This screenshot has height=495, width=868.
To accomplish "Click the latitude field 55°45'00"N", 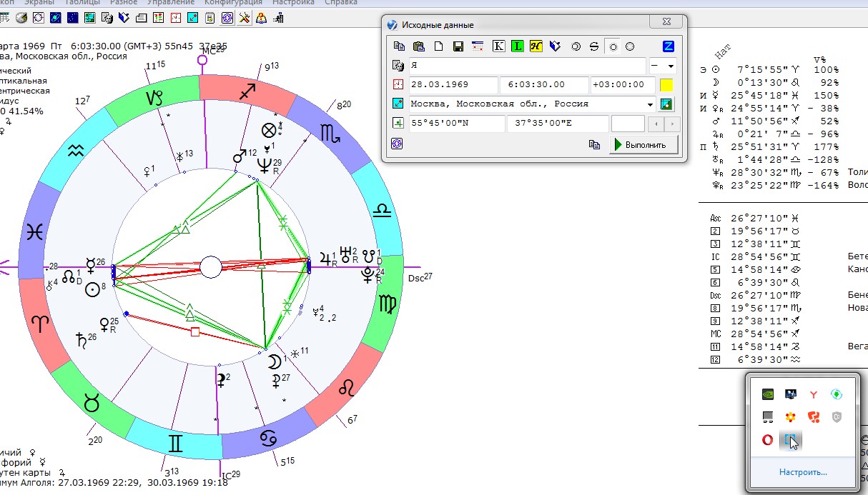I will click(x=457, y=123).
